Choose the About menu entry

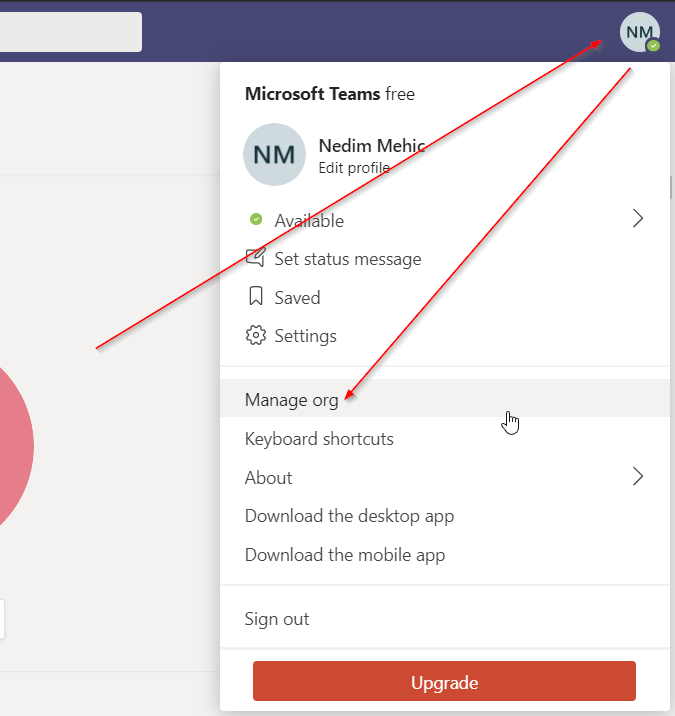(268, 478)
